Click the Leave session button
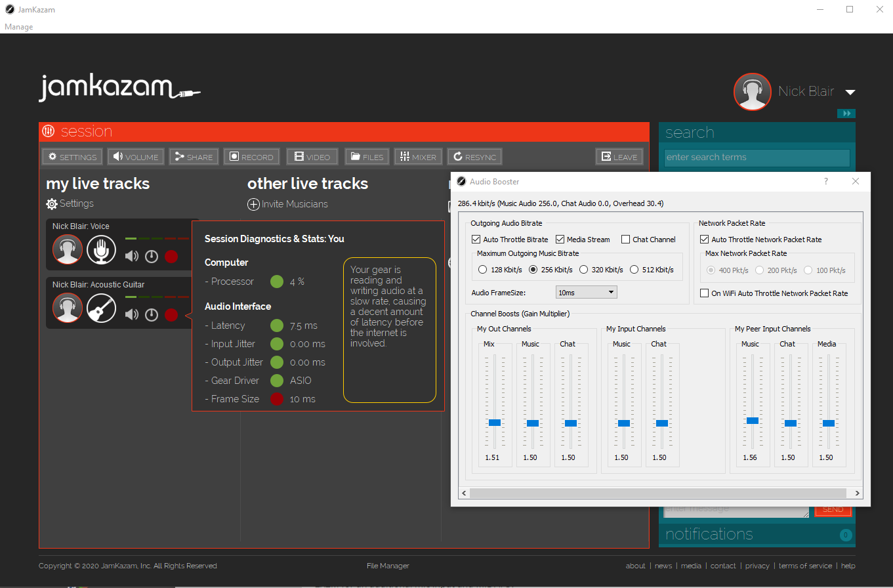893x588 pixels. (619, 157)
